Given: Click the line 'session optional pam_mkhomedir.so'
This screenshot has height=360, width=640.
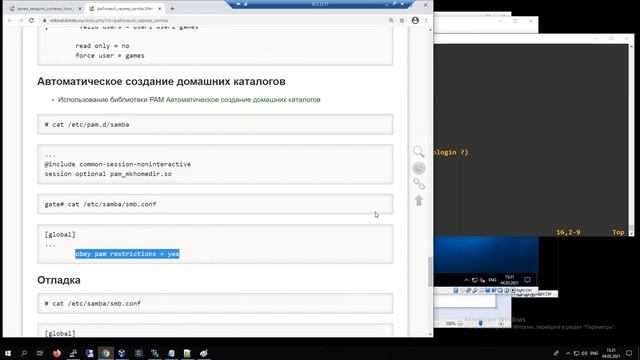Looking at the screenshot, I should (x=108, y=174).
